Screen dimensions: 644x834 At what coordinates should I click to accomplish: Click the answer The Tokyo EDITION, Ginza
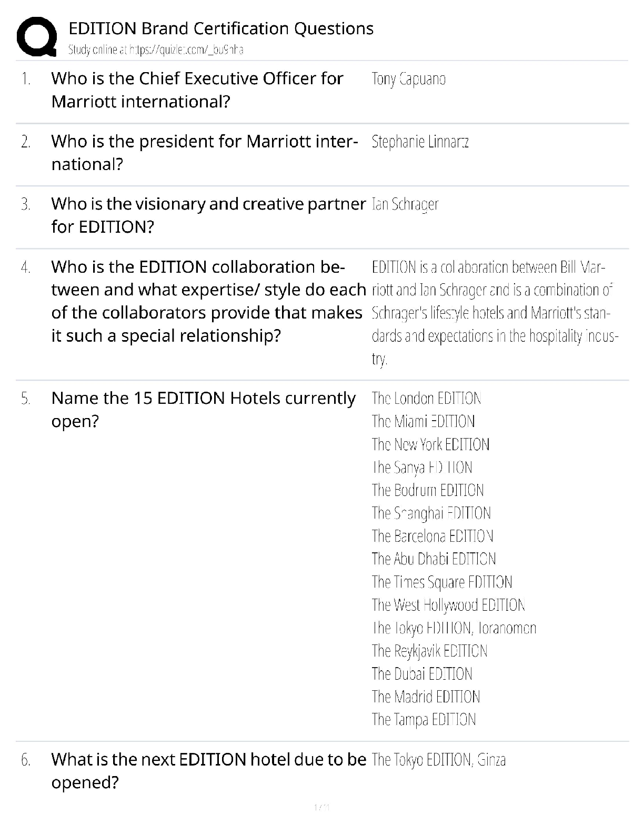[438, 760]
